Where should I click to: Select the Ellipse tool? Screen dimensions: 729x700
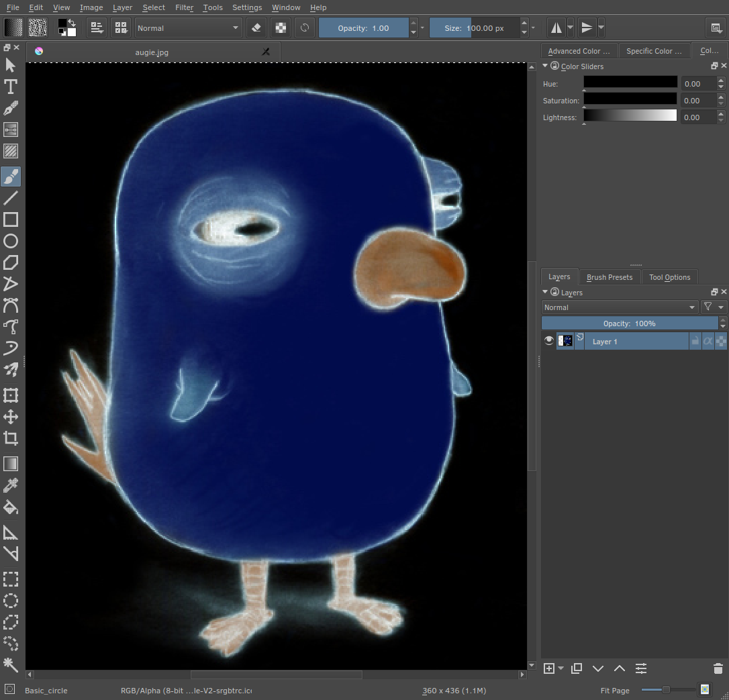(x=10, y=241)
